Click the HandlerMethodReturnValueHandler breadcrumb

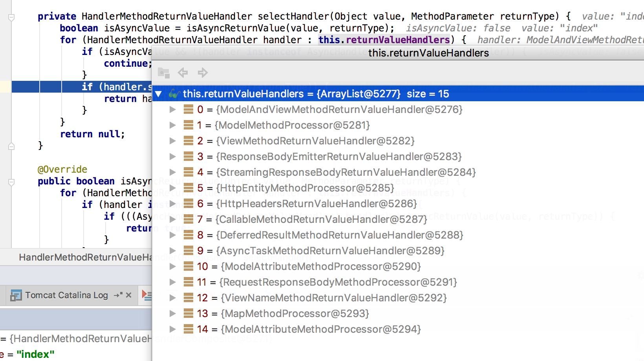85,257
